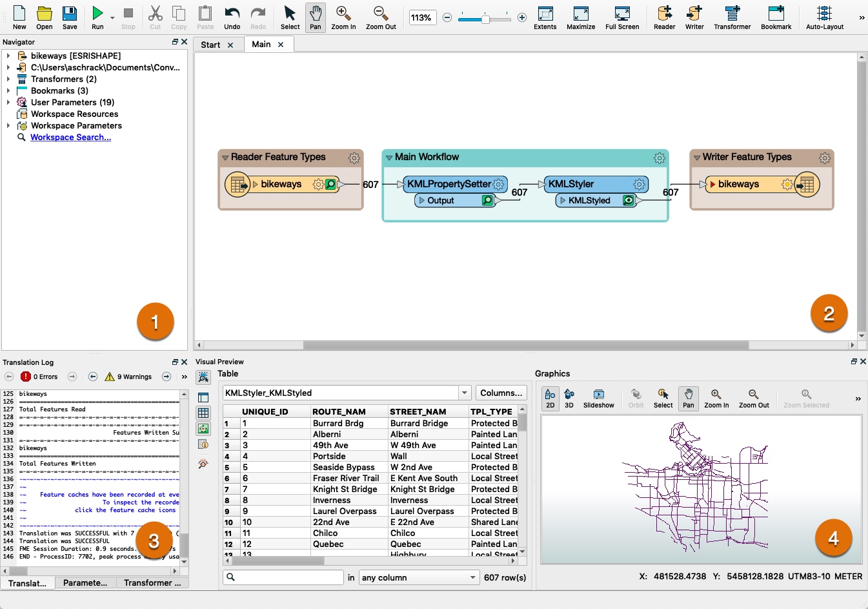The height and width of the screenshot is (609, 868).
Task: Collapse the Main Workflow bookmark
Action: pos(390,157)
